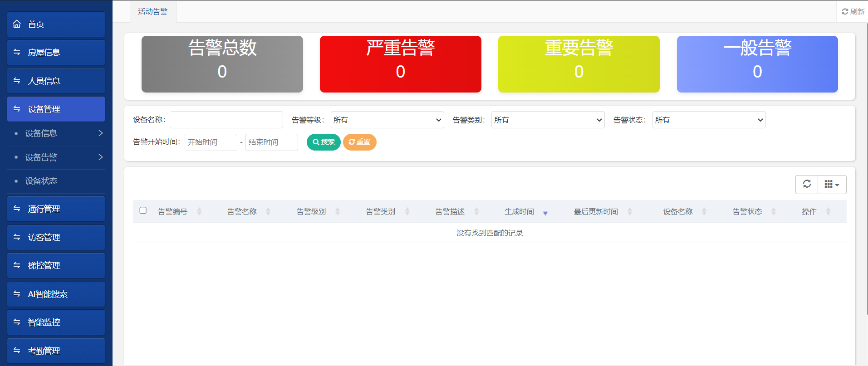
Task: Open 访客管理 menu
Action: tap(56, 237)
